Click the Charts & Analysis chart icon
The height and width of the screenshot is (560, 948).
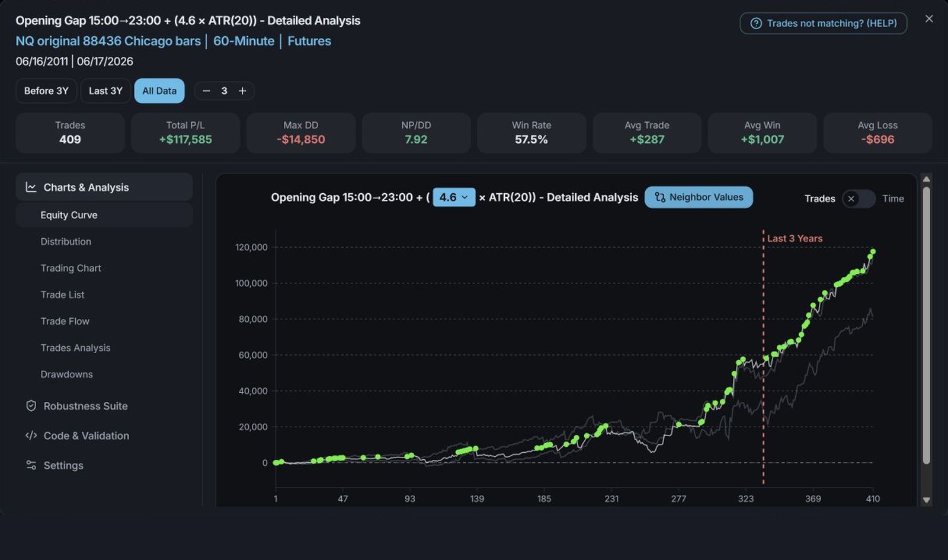[x=31, y=187]
